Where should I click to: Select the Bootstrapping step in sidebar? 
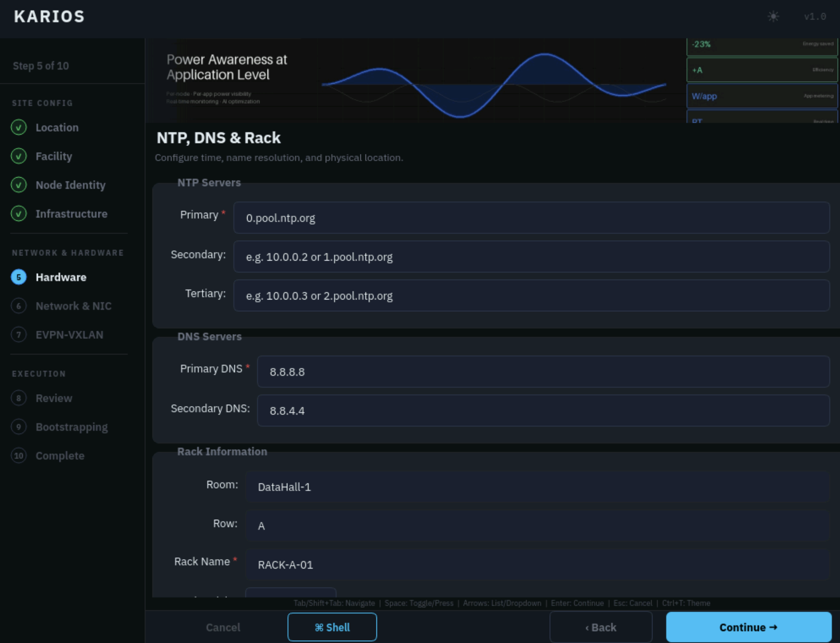pos(71,427)
